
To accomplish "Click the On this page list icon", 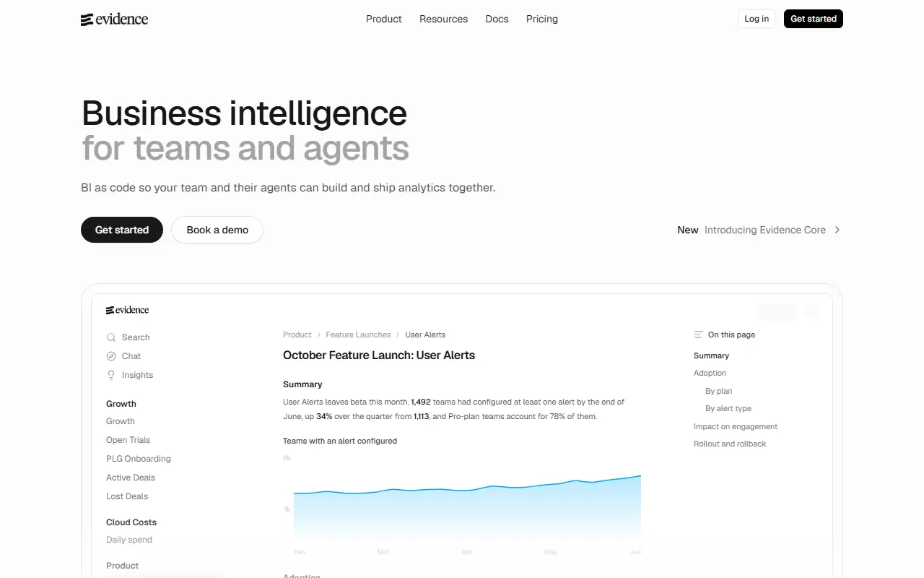I will [698, 335].
